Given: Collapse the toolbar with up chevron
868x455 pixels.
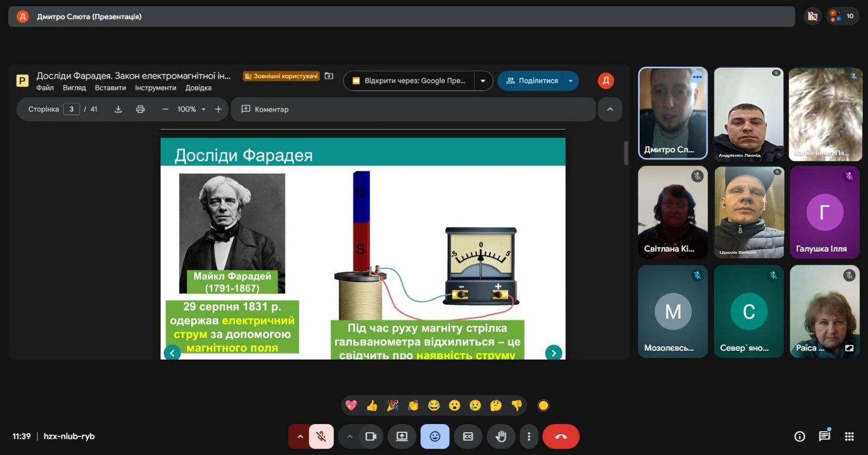Looking at the screenshot, I should (610, 109).
